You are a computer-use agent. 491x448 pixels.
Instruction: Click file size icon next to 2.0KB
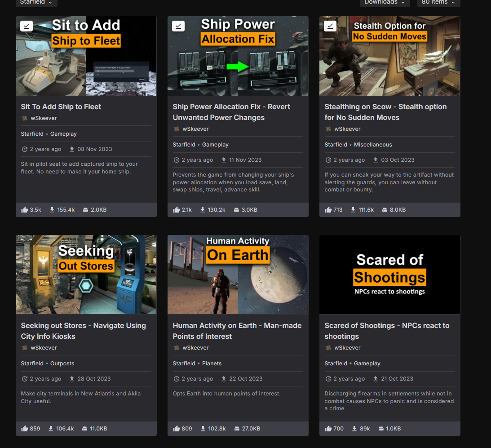click(x=85, y=210)
